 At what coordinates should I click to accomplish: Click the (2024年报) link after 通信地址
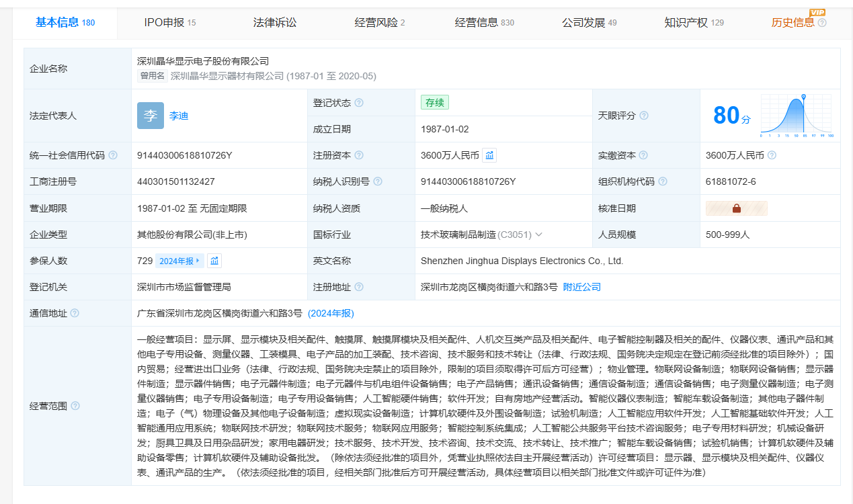coord(331,313)
